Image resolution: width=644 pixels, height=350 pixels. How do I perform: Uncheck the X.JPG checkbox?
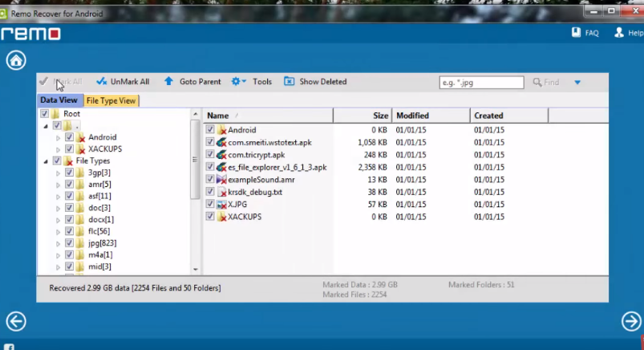210,204
